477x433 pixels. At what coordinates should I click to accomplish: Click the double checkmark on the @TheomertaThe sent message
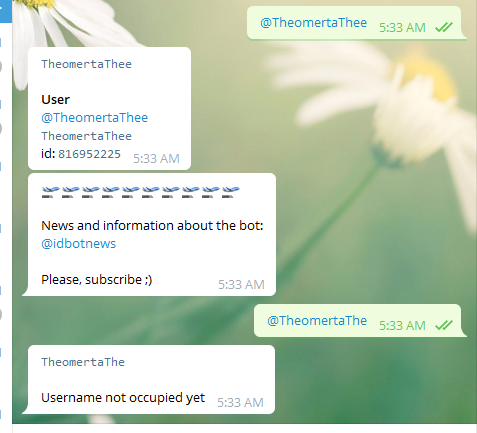click(x=444, y=325)
